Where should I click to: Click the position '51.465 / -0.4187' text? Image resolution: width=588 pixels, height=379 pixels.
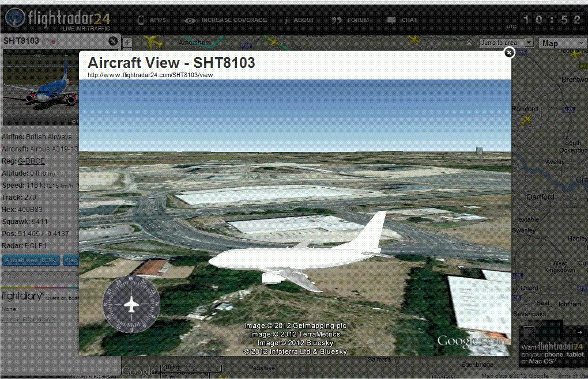click(43, 234)
